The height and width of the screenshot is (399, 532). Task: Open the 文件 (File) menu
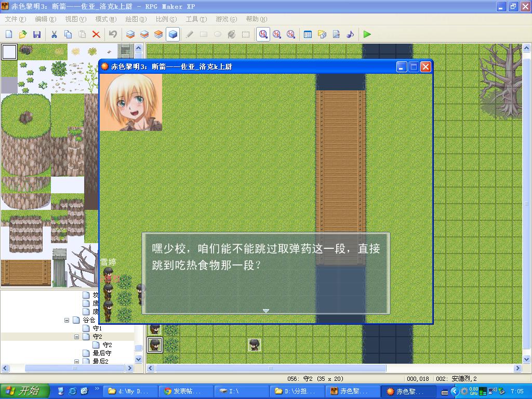point(15,19)
